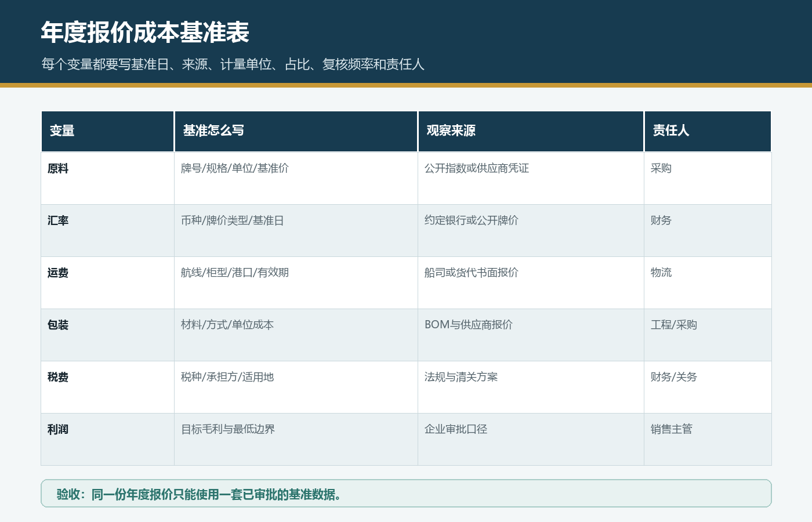The width and height of the screenshot is (812, 522).
Task: Click the 验收 note about approved baseline data
Action: [x=406, y=494]
